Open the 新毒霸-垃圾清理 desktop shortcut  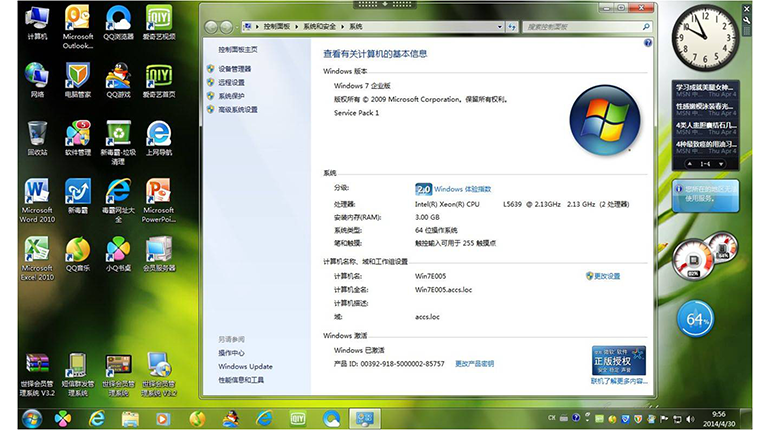pos(118,142)
